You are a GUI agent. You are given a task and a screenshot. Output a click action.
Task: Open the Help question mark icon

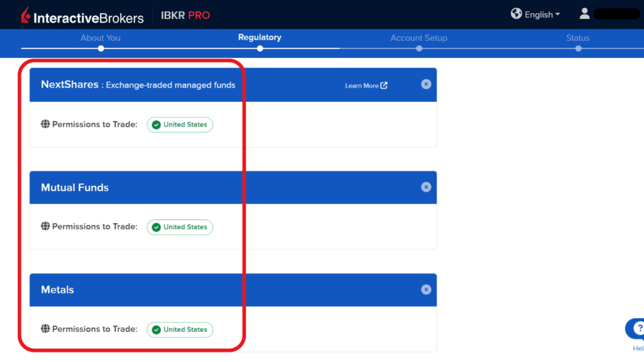(638, 328)
